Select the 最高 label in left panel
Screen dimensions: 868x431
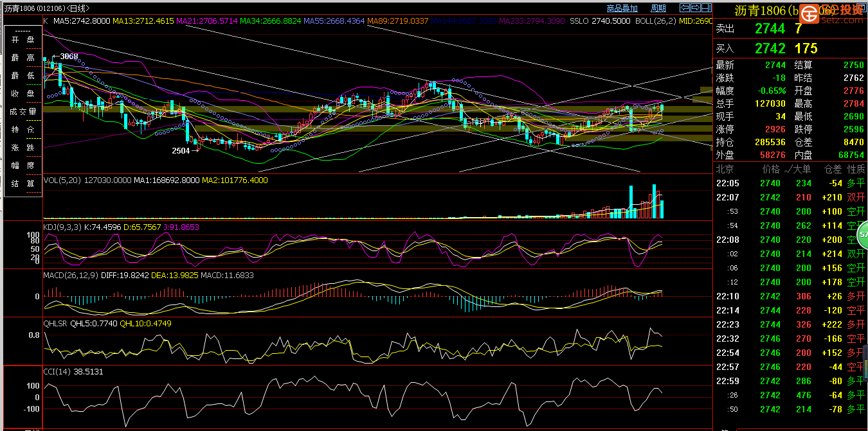tap(23, 58)
